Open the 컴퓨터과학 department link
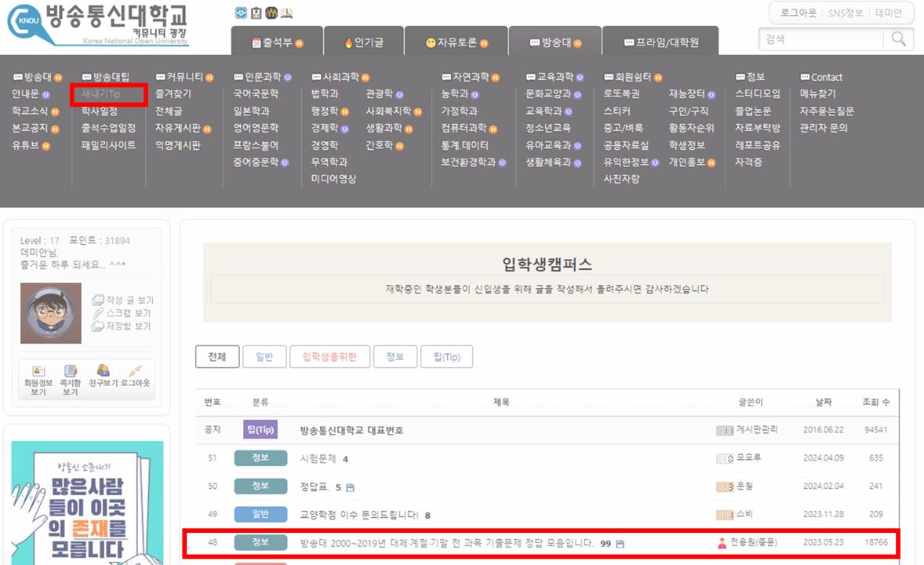Screen dimensions: 924x565 [464, 128]
